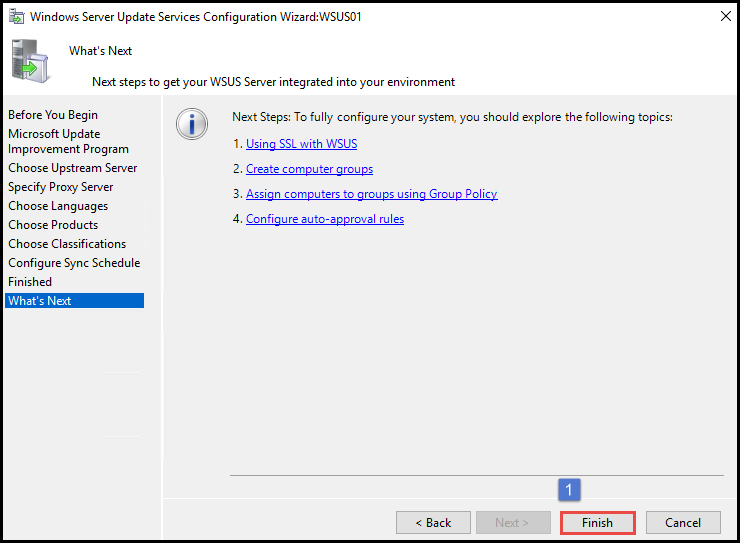
Task: Open Assign computers to groups using Group Policy
Action: pos(371,194)
